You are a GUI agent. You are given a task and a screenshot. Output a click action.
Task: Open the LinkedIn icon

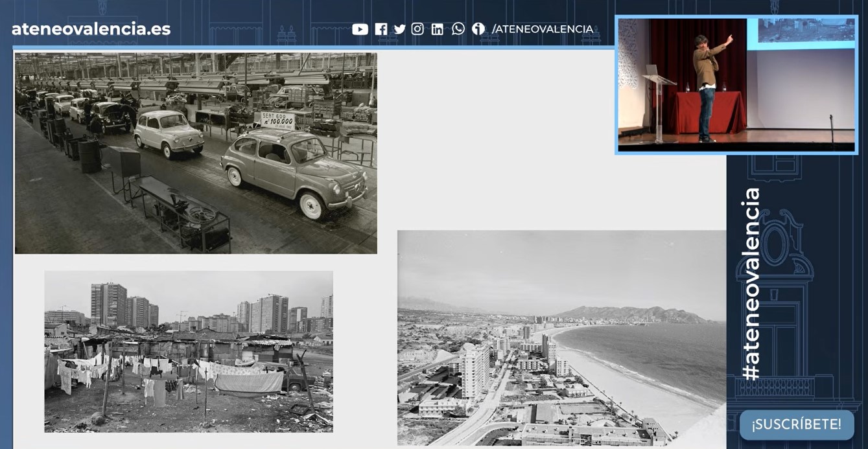[438, 29]
